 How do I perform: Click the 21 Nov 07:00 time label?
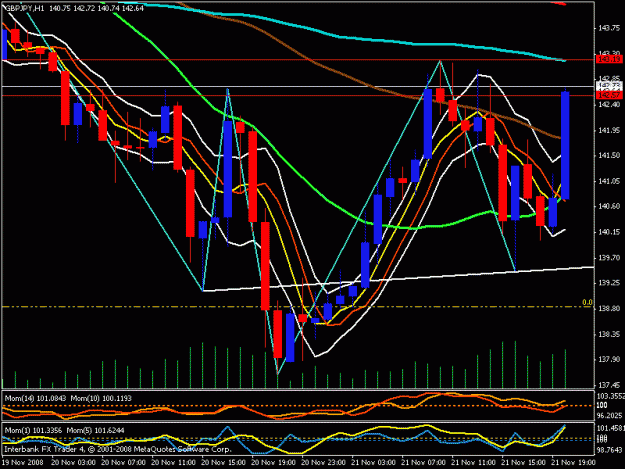(423, 462)
